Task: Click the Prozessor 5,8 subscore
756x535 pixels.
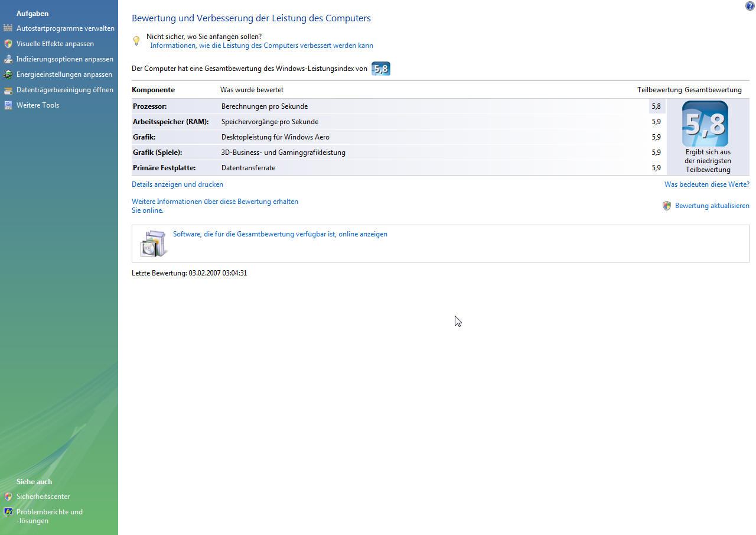Action: pos(656,106)
